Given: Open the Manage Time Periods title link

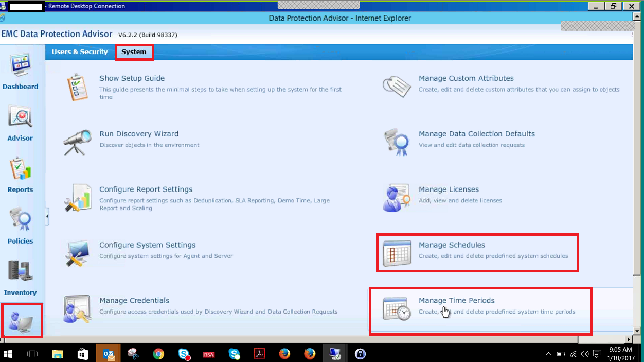Looking at the screenshot, I should point(457,301).
